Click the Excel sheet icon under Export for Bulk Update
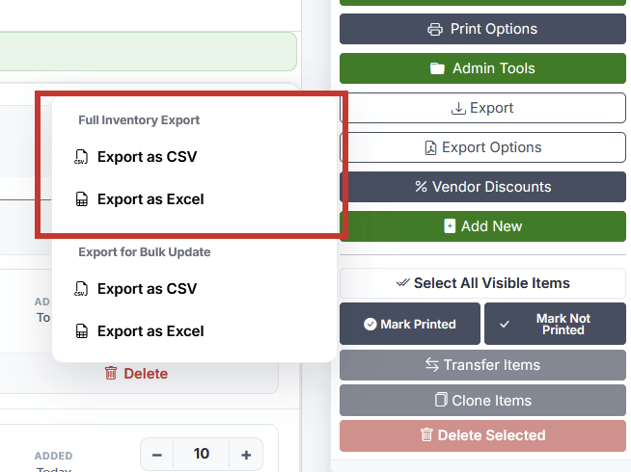 [82, 331]
